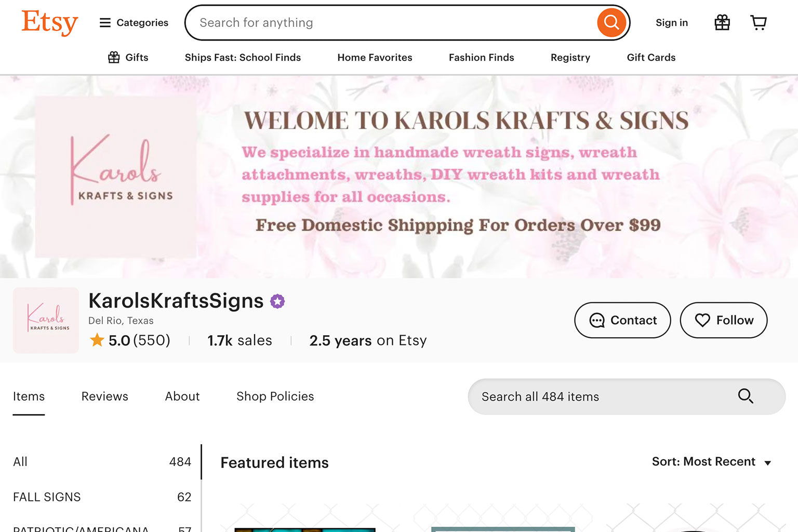Focus the Search for anything field
798x532 pixels.
(395, 23)
